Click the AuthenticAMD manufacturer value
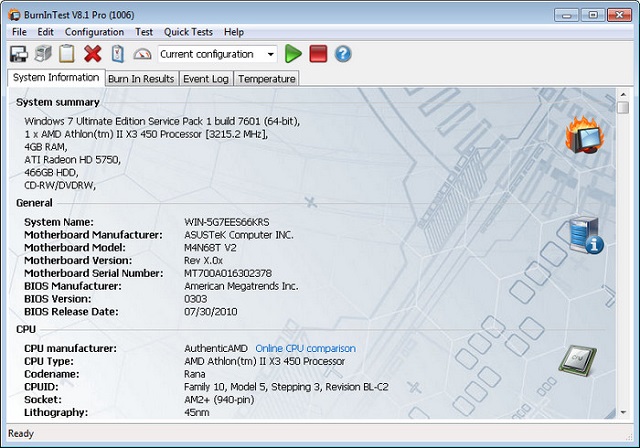The image size is (640, 448). point(216,348)
